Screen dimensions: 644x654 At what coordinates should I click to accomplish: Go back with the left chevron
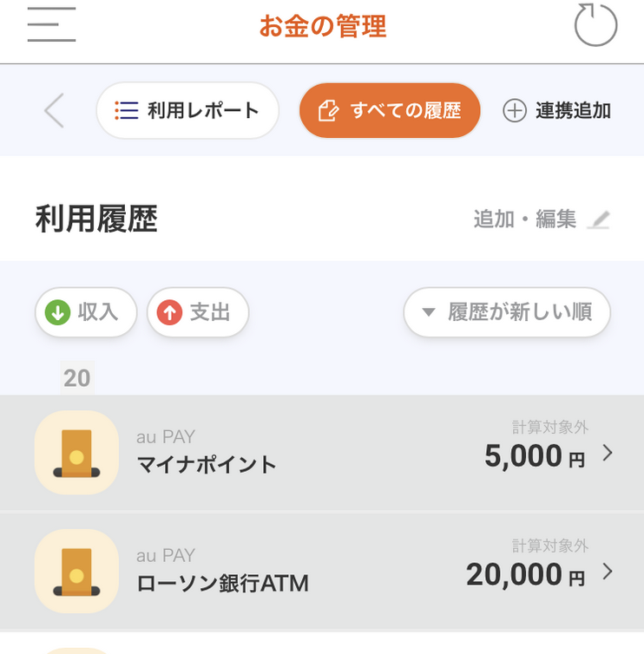coord(55,110)
